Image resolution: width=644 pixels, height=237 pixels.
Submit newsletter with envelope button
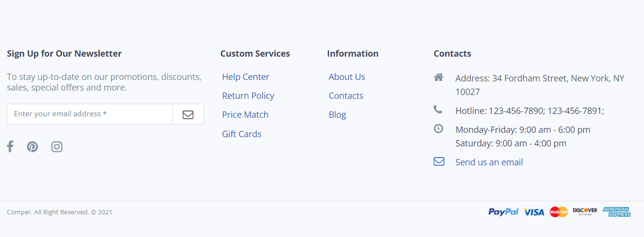[188, 114]
